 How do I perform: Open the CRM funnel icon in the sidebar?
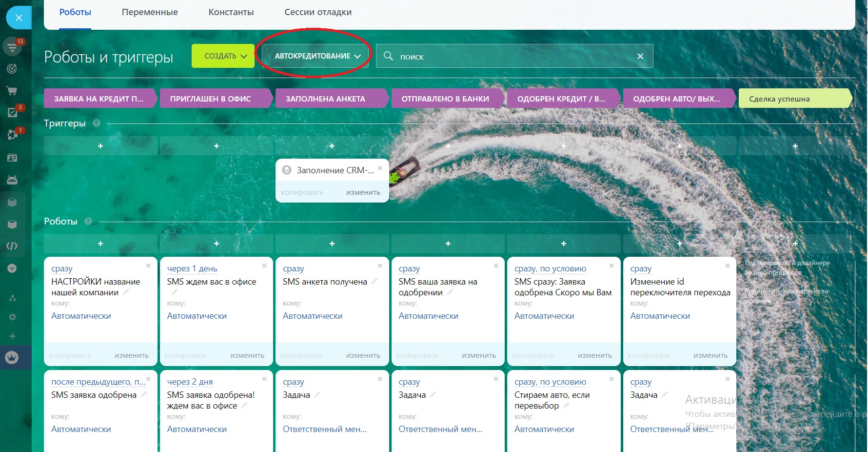coord(12,47)
